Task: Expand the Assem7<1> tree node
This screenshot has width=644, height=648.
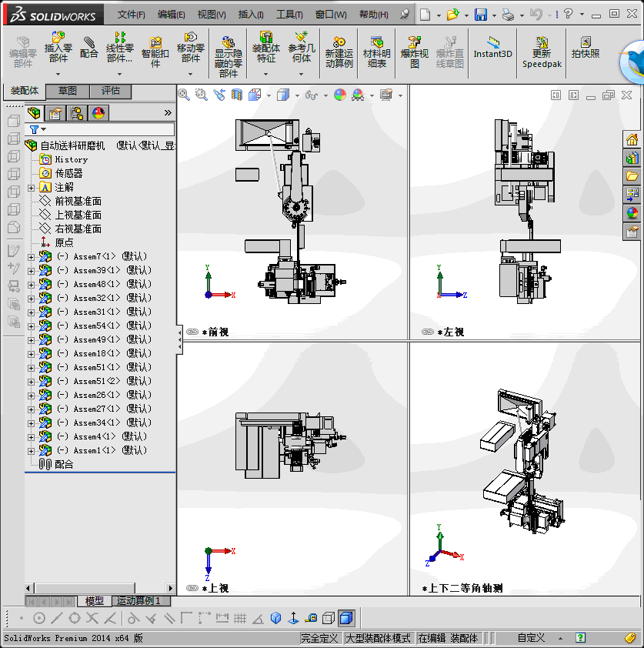Action: click(x=31, y=257)
